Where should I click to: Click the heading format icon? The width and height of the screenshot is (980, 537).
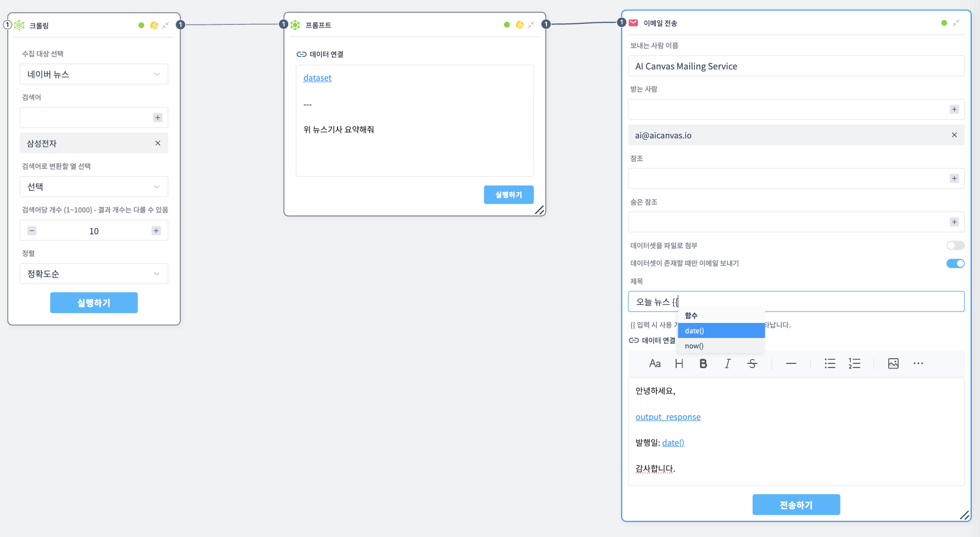679,363
